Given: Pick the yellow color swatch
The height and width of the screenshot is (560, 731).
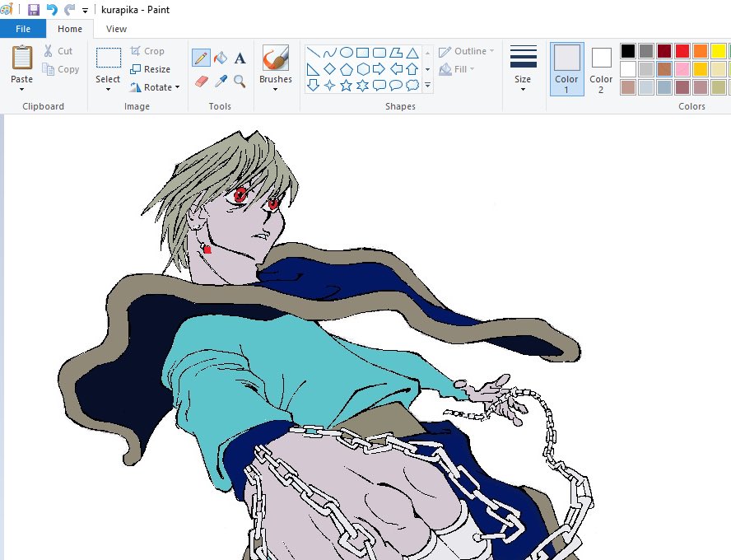Looking at the screenshot, I should pos(719,51).
